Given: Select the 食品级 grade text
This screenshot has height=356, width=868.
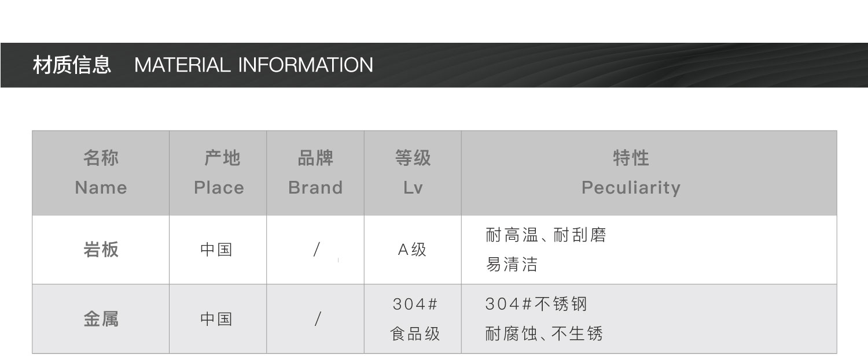Looking at the screenshot, I should click(x=415, y=334).
